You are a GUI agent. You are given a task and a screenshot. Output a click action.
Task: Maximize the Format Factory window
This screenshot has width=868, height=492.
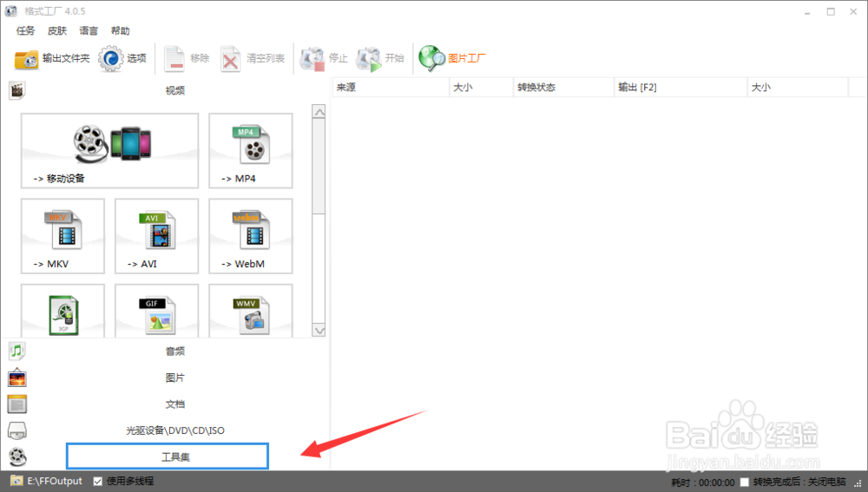click(x=831, y=11)
